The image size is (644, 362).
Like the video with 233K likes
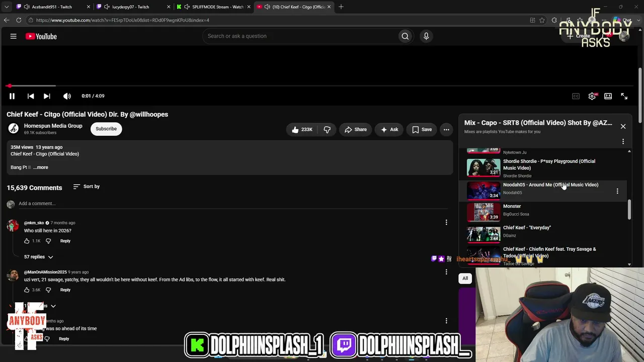point(302,130)
